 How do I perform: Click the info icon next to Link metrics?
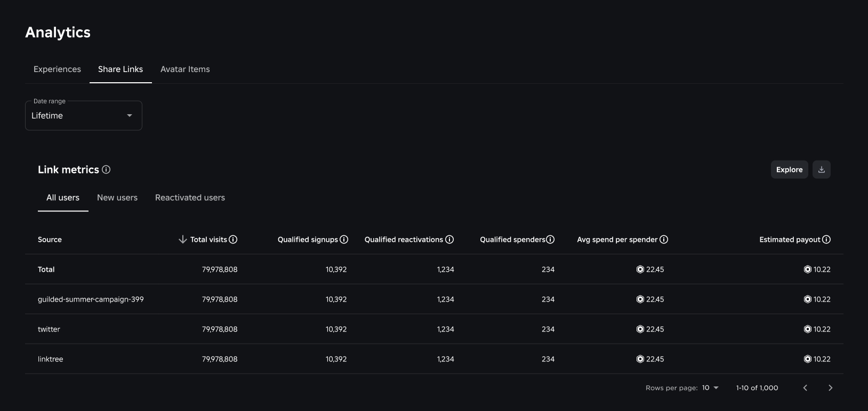(x=106, y=170)
